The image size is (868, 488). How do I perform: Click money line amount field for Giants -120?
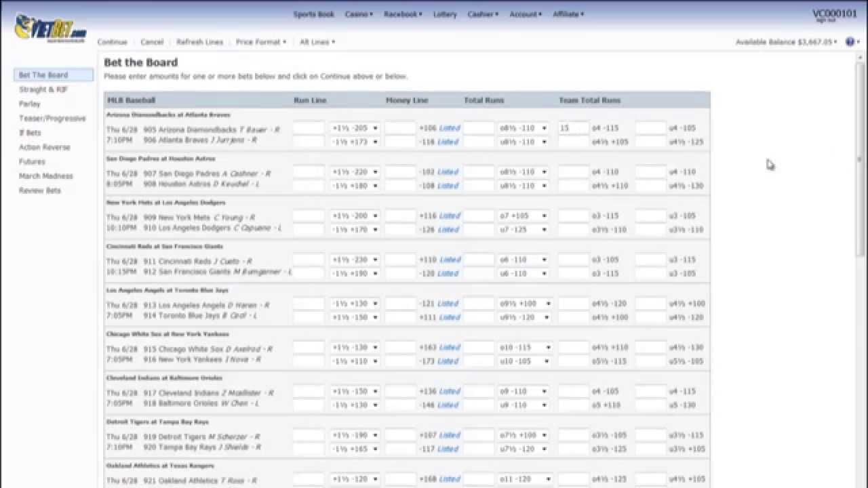[400, 273]
